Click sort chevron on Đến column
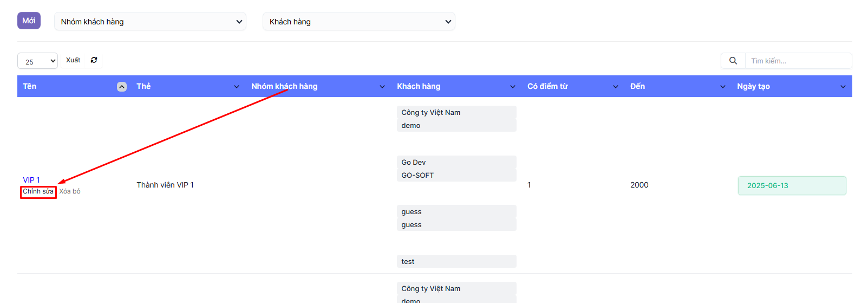This screenshot has width=868, height=303. (723, 87)
